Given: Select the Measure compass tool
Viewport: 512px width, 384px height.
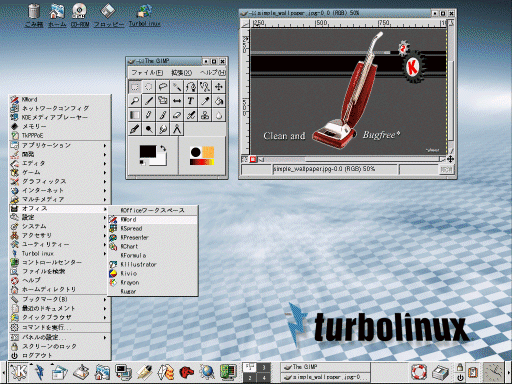Looking at the screenshot, I should point(177,129).
